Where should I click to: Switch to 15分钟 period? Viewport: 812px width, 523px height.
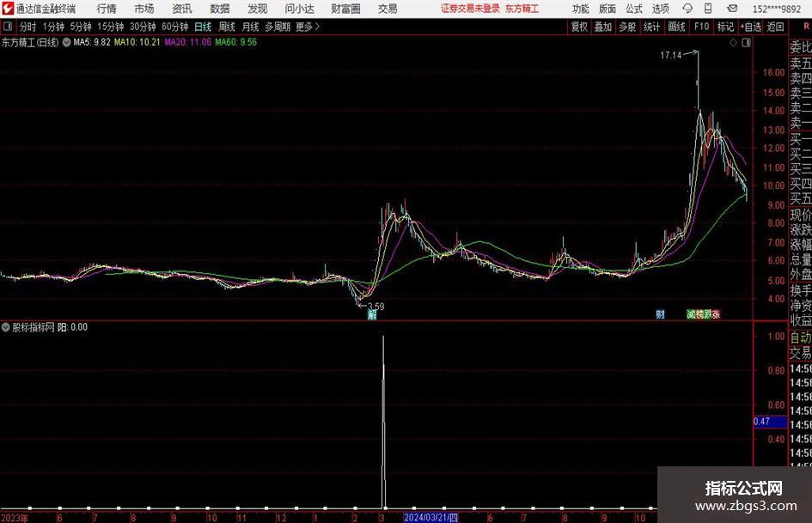point(110,27)
